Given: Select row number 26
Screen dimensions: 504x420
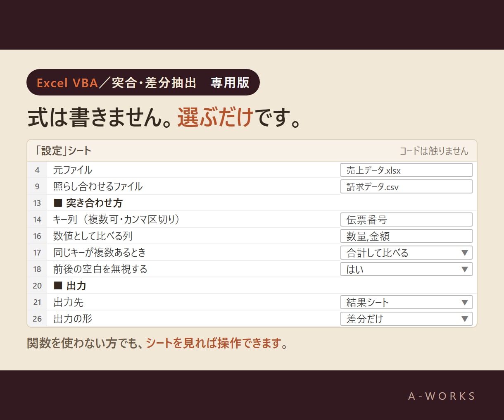Looking at the screenshot, I should [37, 319].
